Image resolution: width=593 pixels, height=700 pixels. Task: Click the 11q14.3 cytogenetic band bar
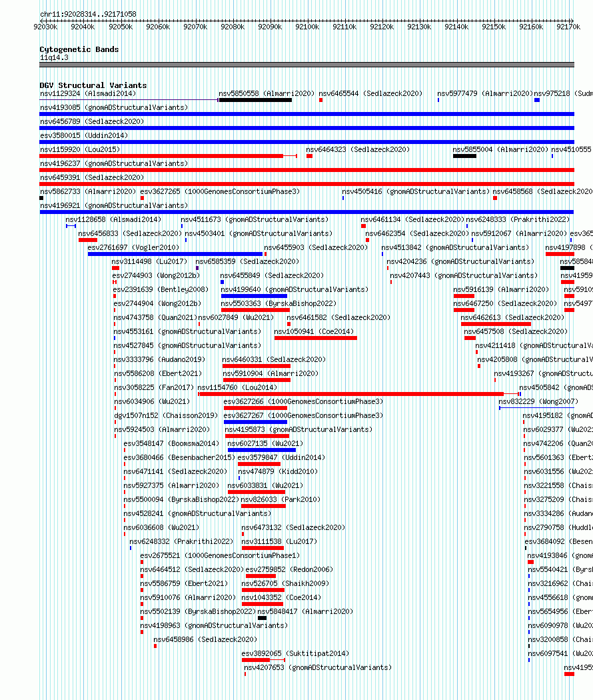pyautogui.click(x=307, y=65)
